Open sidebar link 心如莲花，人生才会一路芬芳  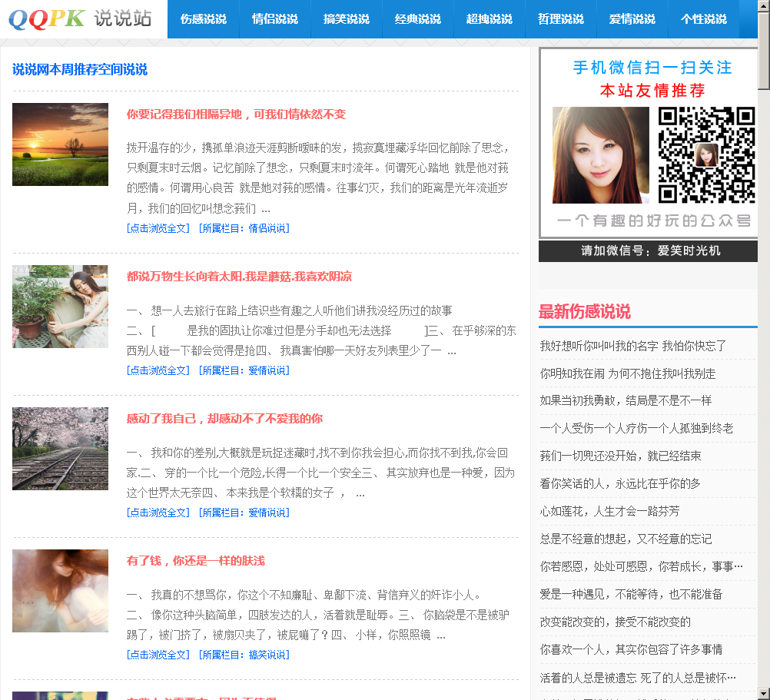coord(609,512)
